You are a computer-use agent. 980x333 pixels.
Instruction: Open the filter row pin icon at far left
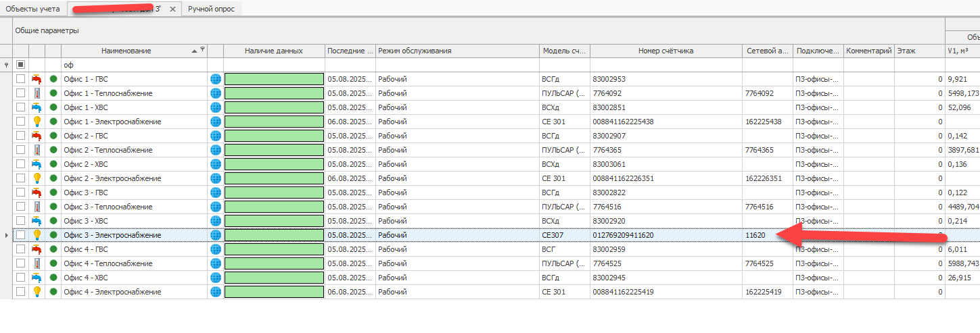6,65
